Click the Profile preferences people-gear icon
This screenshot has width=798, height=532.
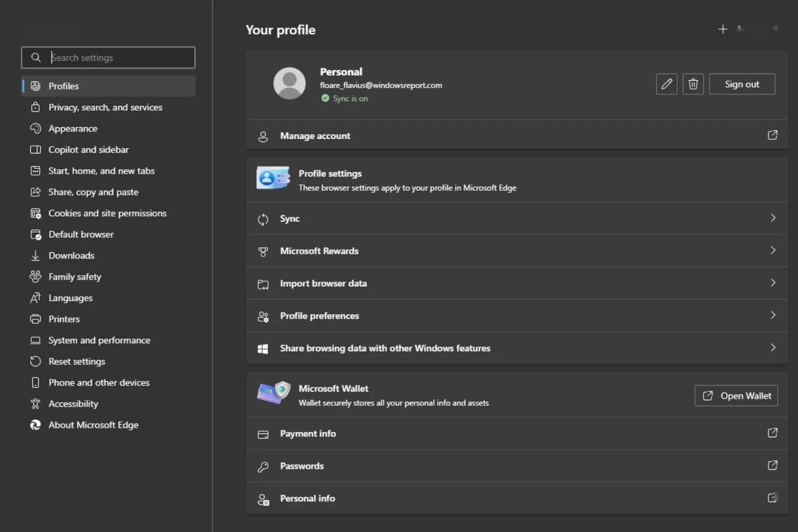pyautogui.click(x=263, y=316)
